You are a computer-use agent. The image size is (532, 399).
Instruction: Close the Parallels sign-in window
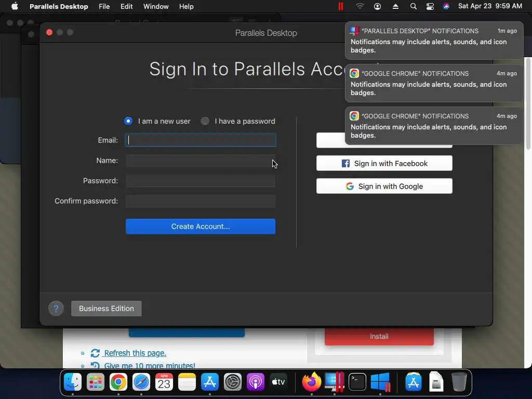49,32
